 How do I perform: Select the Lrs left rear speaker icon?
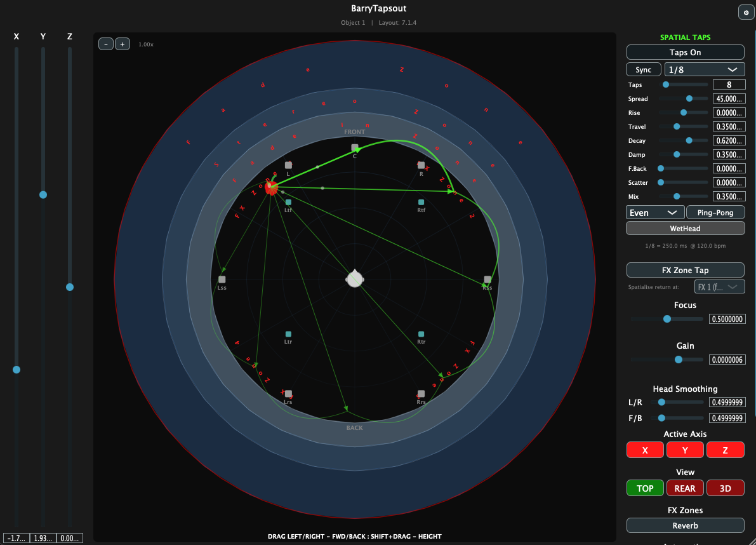[x=288, y=394]
